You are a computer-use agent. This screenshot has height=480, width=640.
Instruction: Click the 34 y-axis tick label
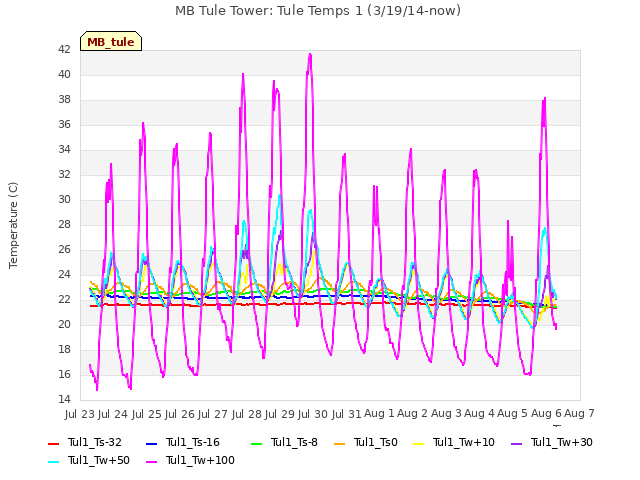click(64, 149)
